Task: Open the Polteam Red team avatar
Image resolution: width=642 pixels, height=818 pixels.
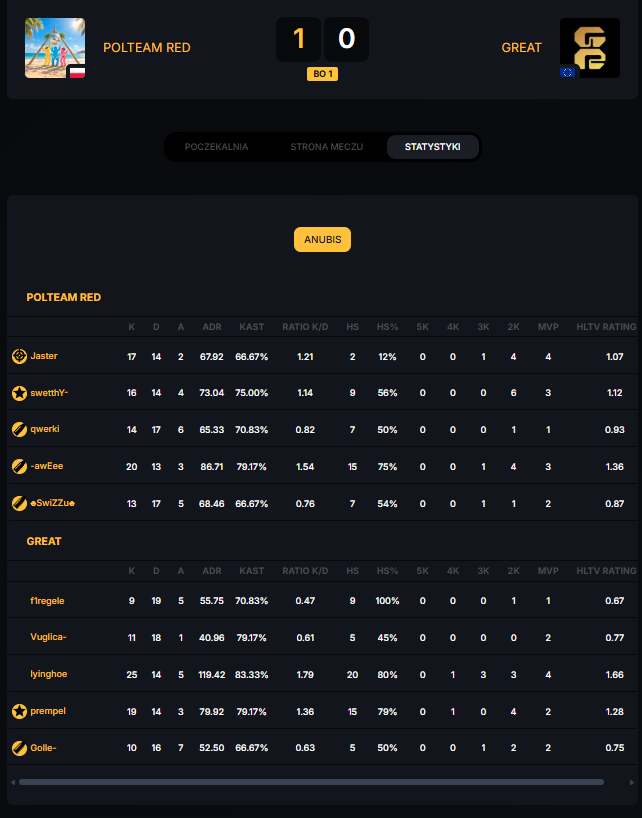Action: pyautogui.click(x=55, y=48)
